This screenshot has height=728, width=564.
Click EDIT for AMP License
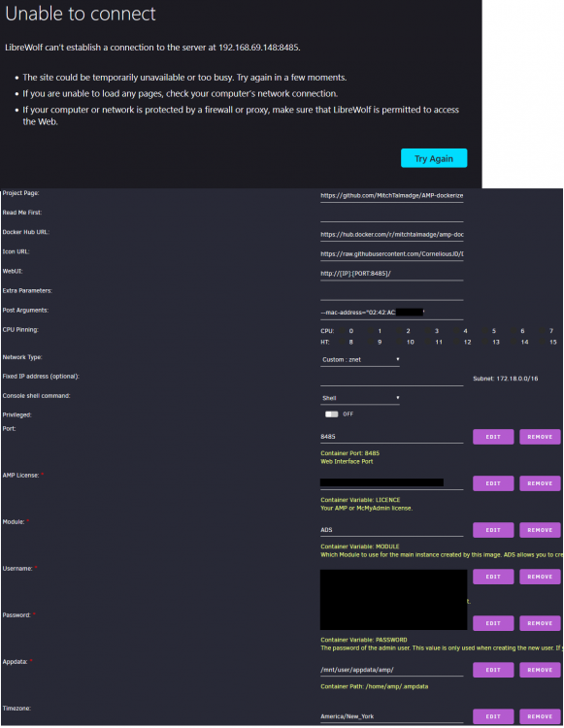click(x=493, y=483)
